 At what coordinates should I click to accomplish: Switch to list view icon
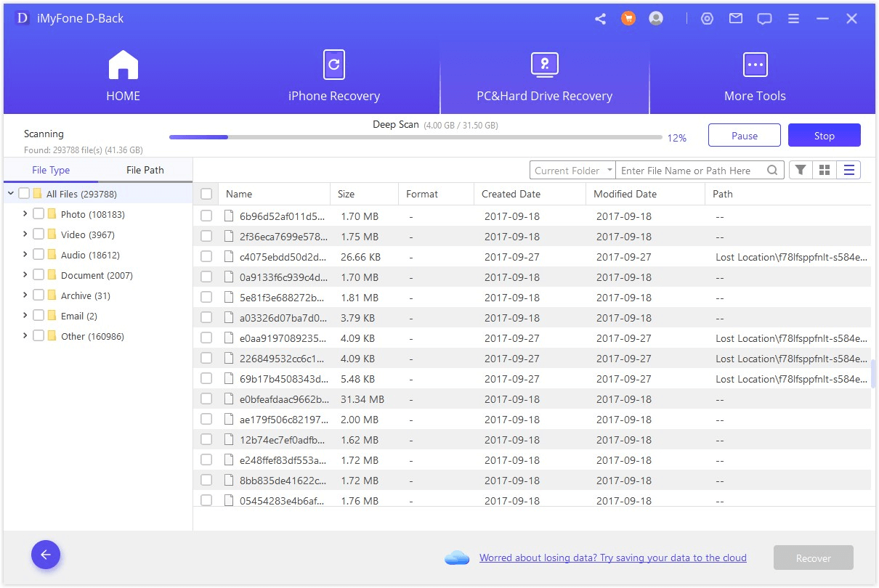[x=848, y=170]
